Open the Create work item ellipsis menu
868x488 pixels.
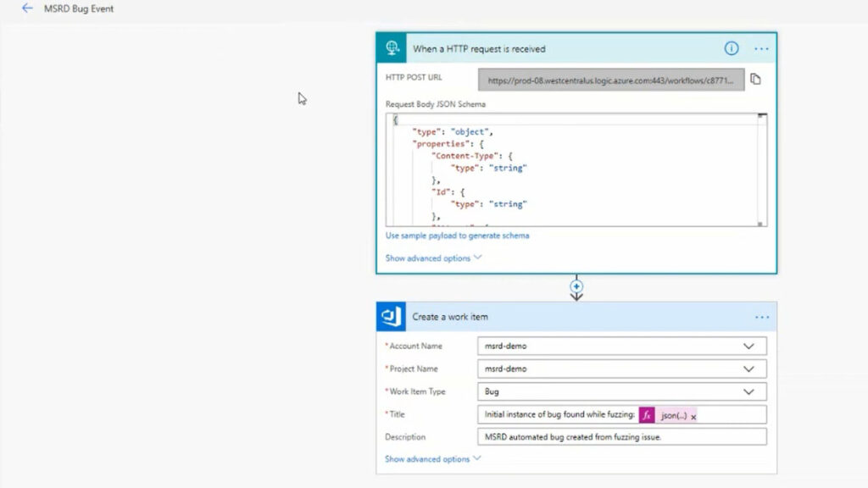[x=761, y=316]
